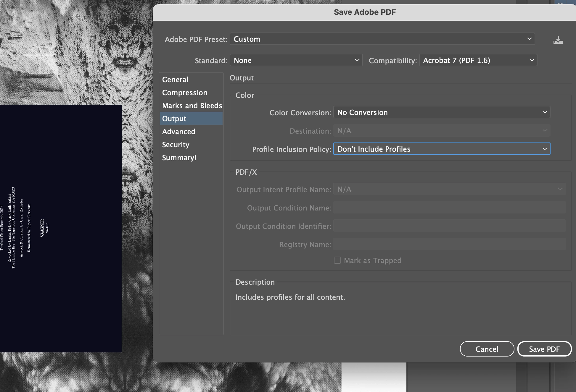Expand the Standard dropdown
The width and height of the screenshot is (576, 392).
tap(296, 60)
